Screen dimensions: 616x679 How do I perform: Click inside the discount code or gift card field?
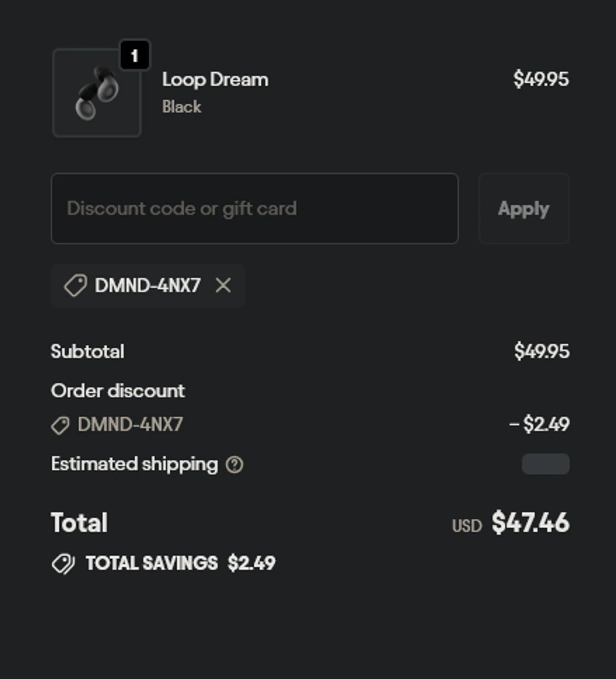(254, 209)
